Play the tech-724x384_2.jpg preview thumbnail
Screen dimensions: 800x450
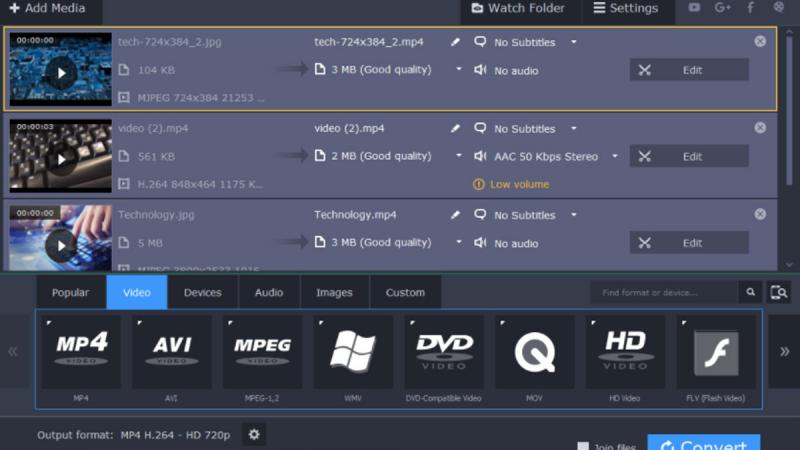(61, 73)
